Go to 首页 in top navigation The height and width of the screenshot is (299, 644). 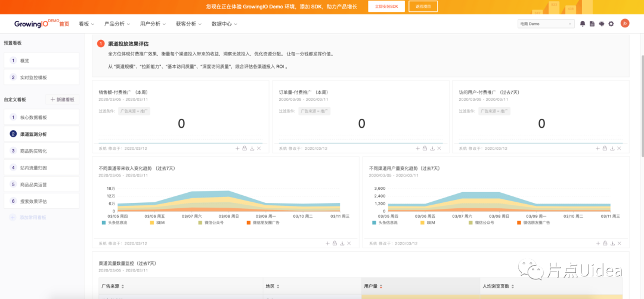coord(64,24)
